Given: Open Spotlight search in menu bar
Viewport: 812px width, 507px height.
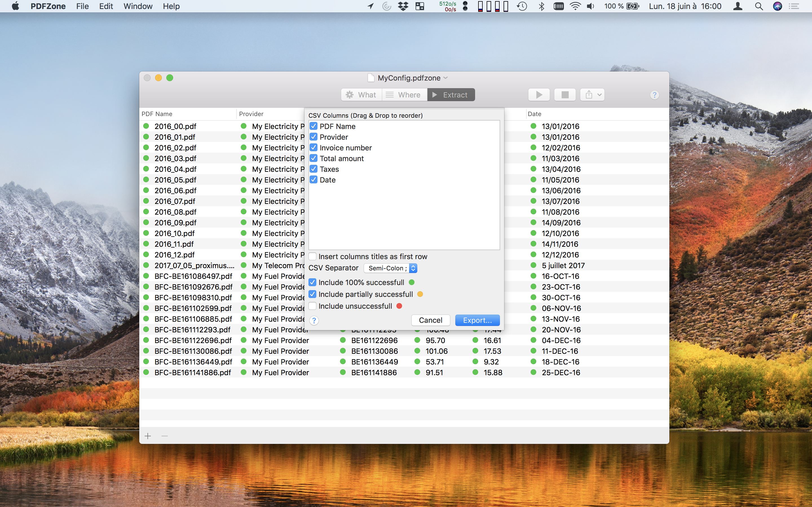Looking at the screenshot, I should [759, 6].
